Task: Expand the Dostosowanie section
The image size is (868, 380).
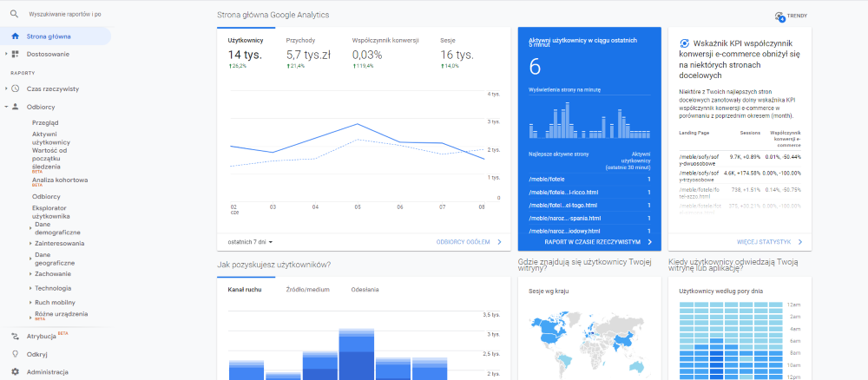Action: [6, 54]
